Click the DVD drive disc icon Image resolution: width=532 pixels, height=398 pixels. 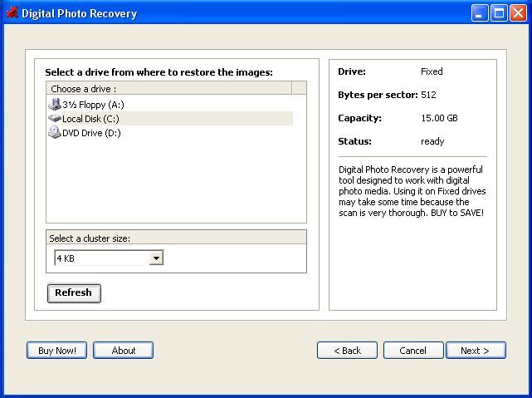click(55, 132)
